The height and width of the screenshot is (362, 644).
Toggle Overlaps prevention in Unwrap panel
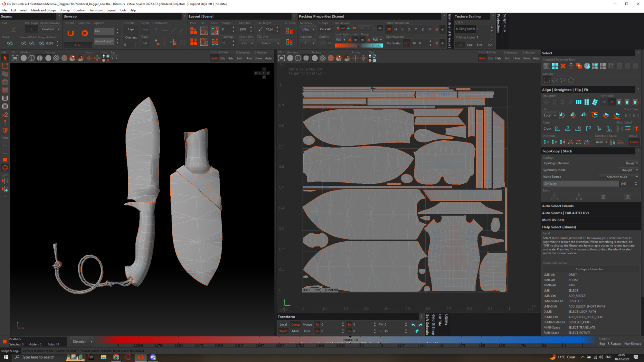(131, 37)
